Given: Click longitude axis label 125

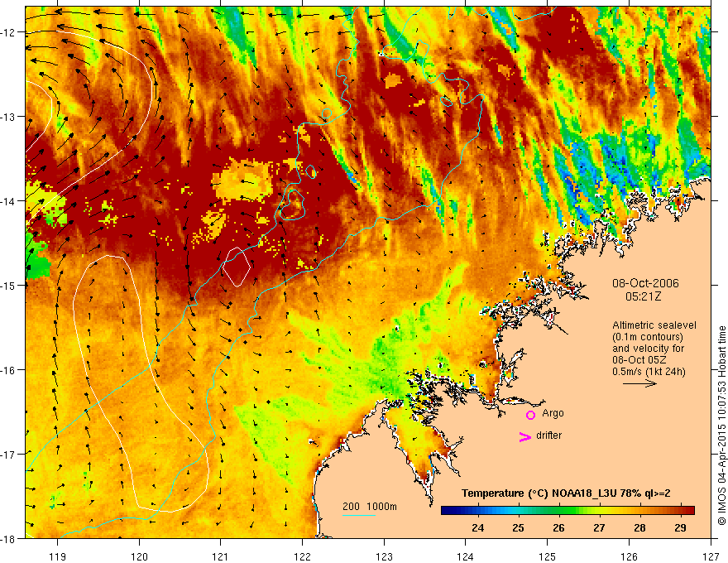Looking at the screenshot, I should point(548,556).
